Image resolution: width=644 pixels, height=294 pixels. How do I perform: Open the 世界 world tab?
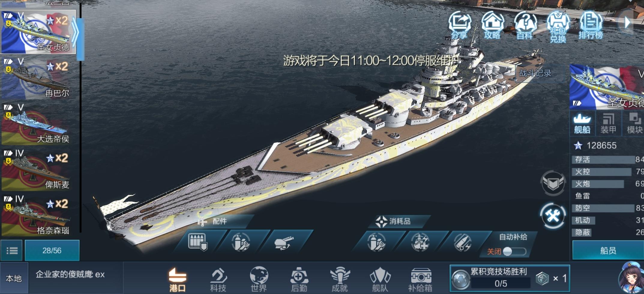click(x=259, y=280)
